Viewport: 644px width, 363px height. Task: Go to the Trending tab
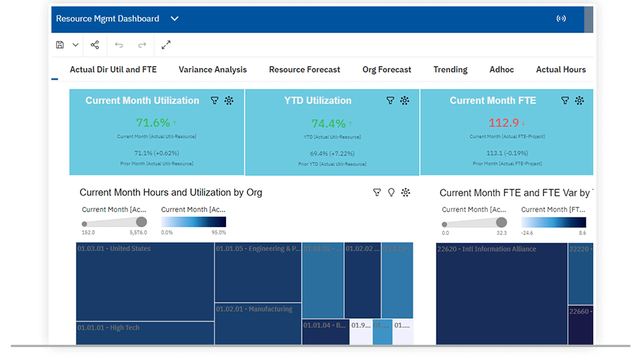click(450, 70)
